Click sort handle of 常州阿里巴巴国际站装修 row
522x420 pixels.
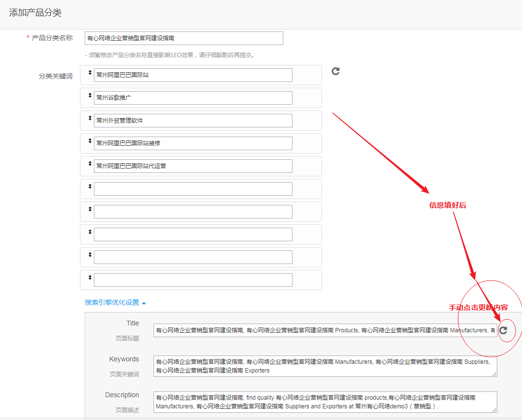coord(90,141)
